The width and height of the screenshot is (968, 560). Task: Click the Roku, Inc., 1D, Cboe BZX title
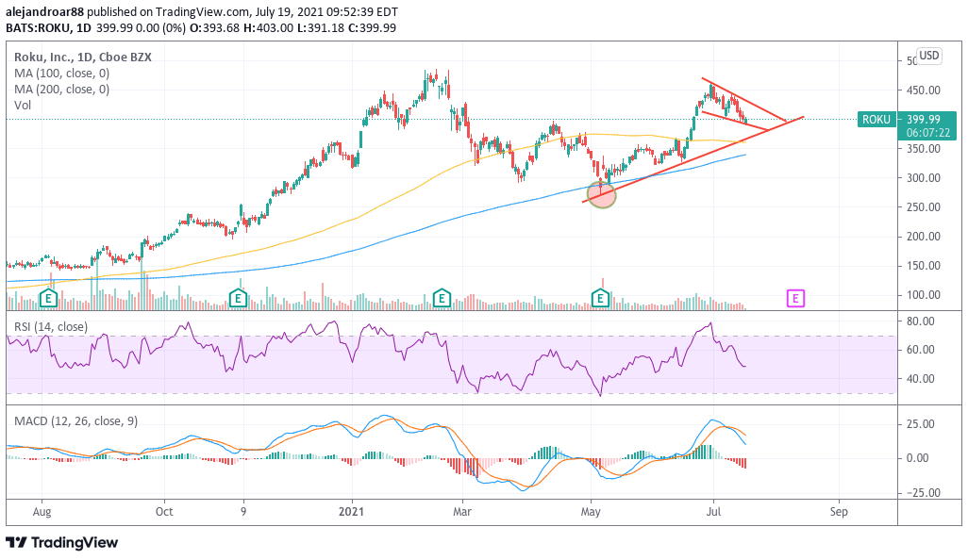pyautogui.click(x=83, y=57)
